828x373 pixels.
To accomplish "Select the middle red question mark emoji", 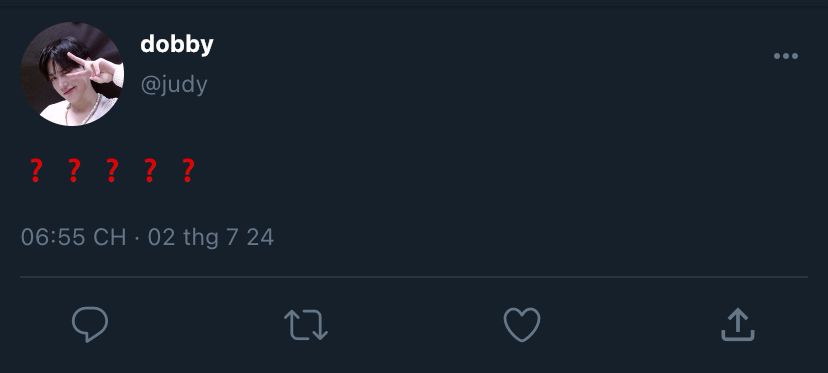I will [111, 171].
